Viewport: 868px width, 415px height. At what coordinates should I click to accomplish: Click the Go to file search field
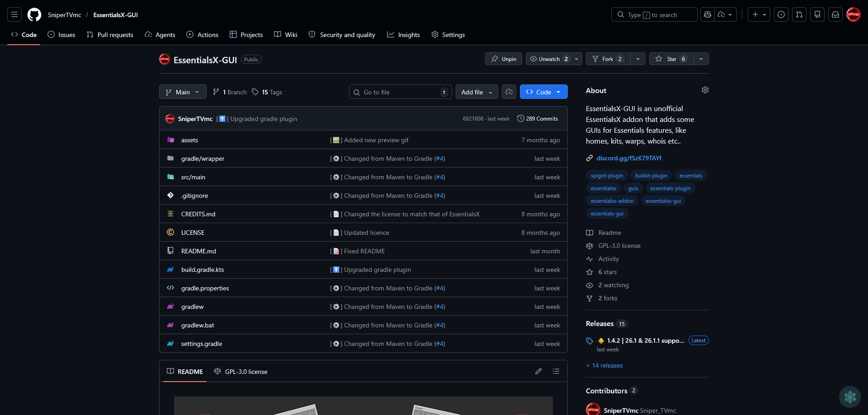tap(401, 92)
